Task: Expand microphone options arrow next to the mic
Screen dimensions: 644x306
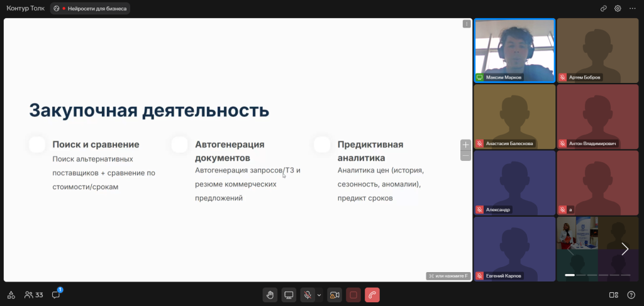Action: tap(319, 295)
